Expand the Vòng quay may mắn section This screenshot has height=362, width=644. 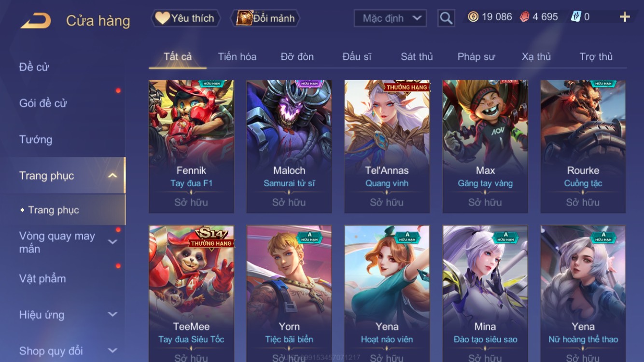pos(112,242)
